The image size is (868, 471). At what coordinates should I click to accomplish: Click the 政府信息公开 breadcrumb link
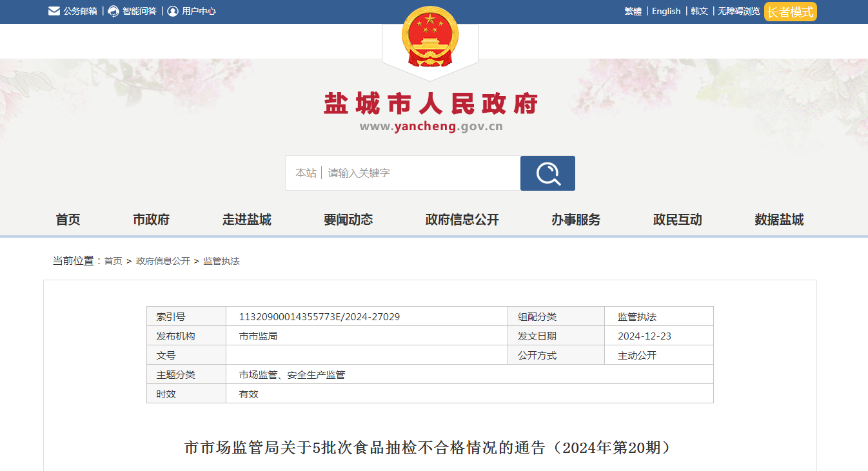click(x=163, y=261)
